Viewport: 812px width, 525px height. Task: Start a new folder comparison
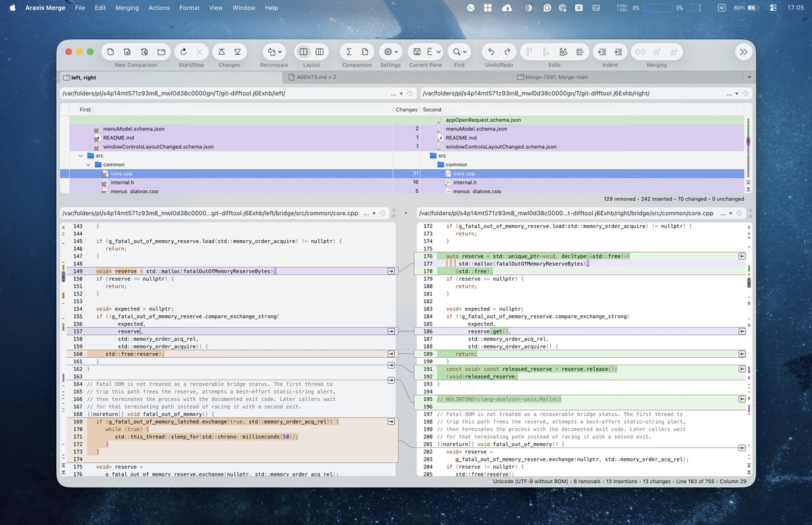coord(161,51)
